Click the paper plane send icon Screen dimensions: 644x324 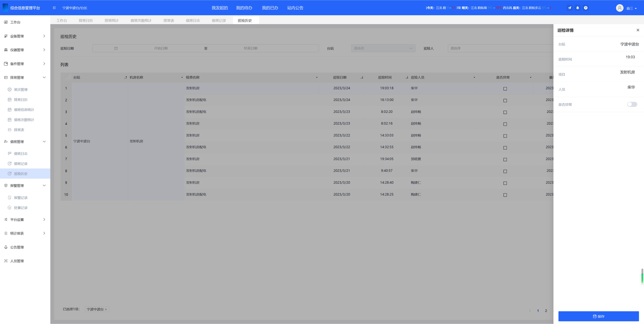pyautogui.click(x=570, y=8)
